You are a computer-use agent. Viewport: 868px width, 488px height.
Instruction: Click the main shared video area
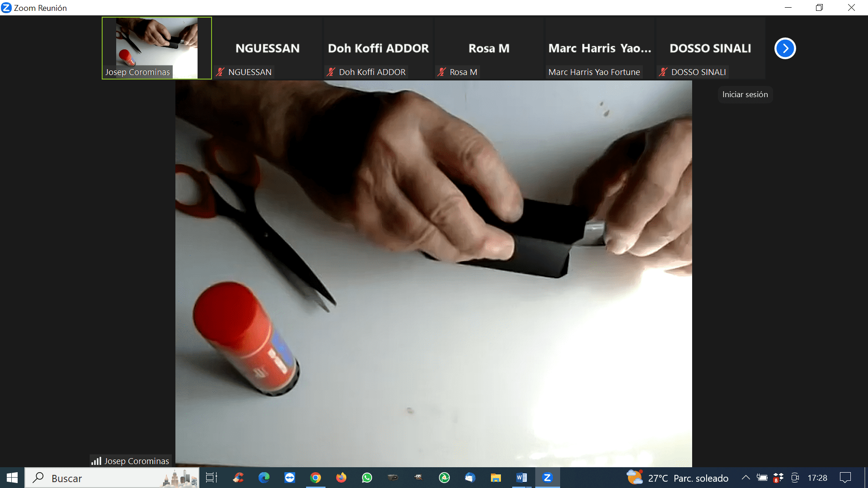(434, 274)
